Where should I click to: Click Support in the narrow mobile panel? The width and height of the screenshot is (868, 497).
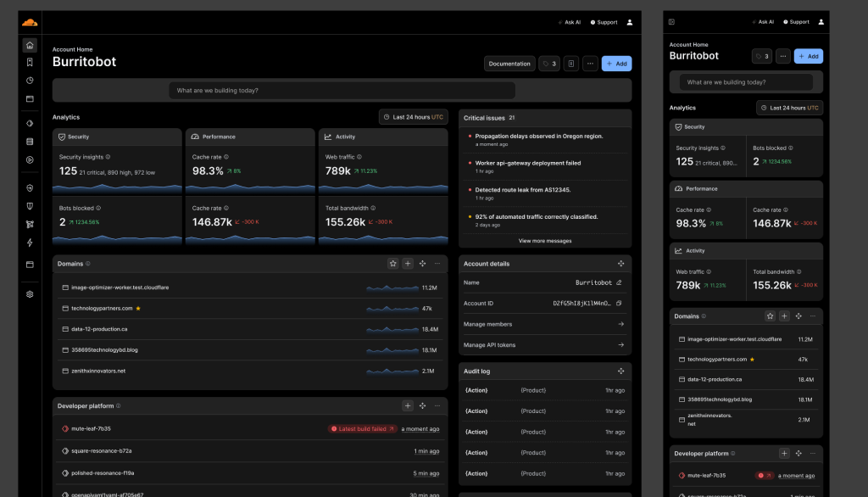click(796, 22)
